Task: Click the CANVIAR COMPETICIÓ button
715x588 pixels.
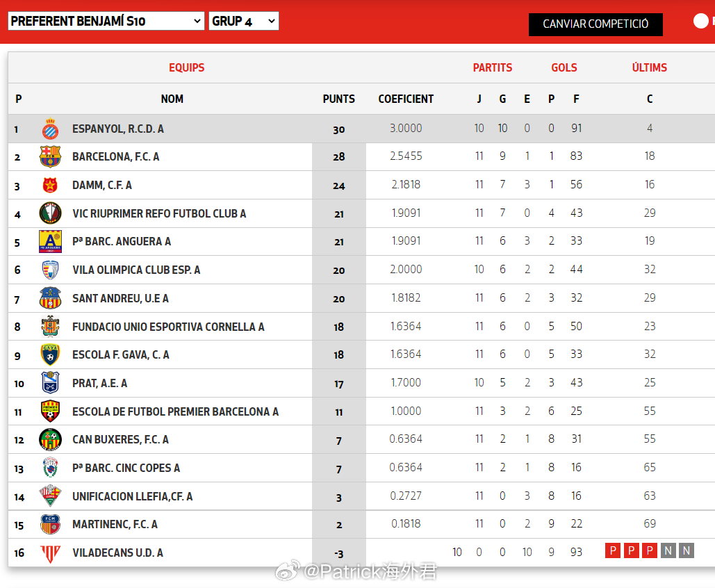Action: click(595, 24)
